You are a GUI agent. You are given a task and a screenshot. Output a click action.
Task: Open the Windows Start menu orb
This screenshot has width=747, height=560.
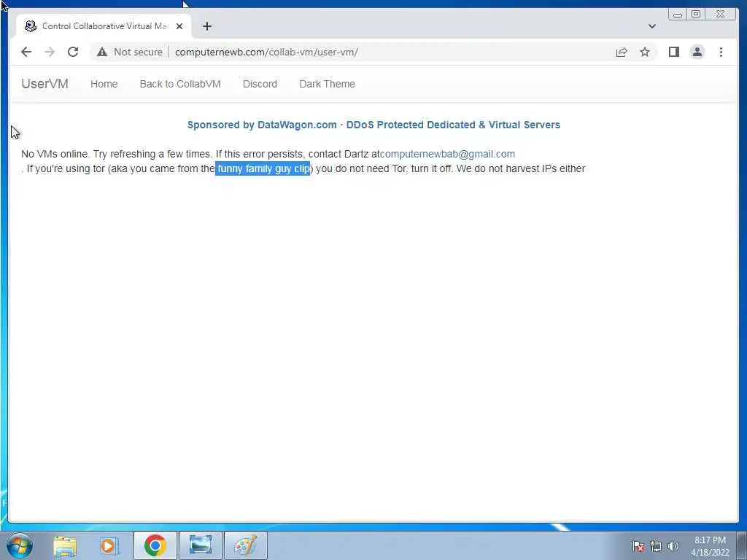(x=20, y=545)
